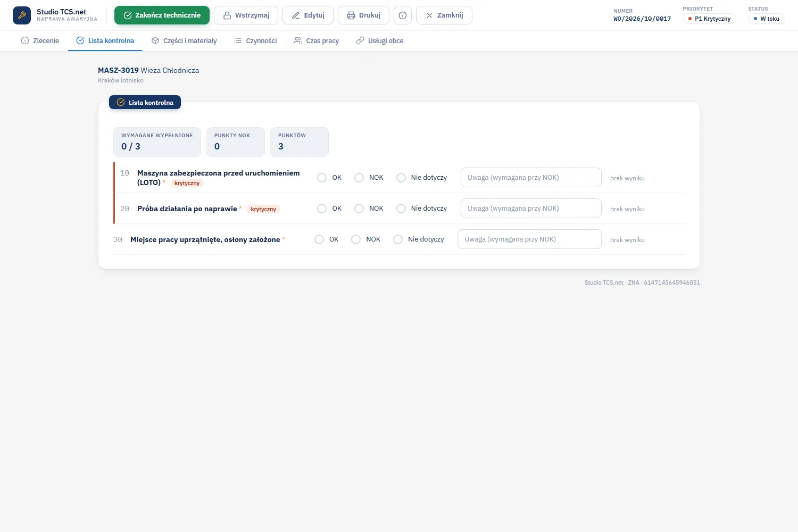Click the Lista kontrolna section badge
Screen dimensions: 798x532
tap(145, 102)
